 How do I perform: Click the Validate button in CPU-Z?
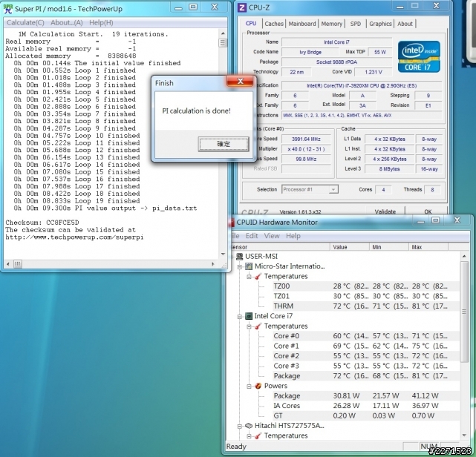385,211
